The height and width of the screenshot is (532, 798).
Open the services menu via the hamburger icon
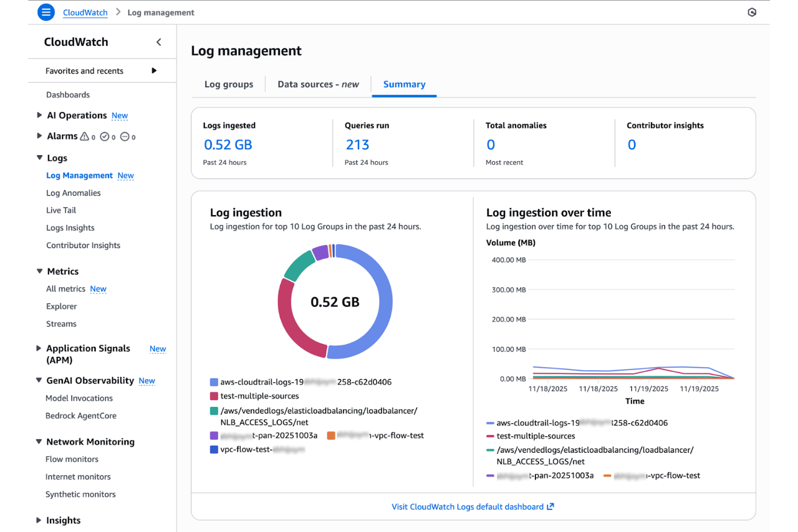[x=46, y=12]
